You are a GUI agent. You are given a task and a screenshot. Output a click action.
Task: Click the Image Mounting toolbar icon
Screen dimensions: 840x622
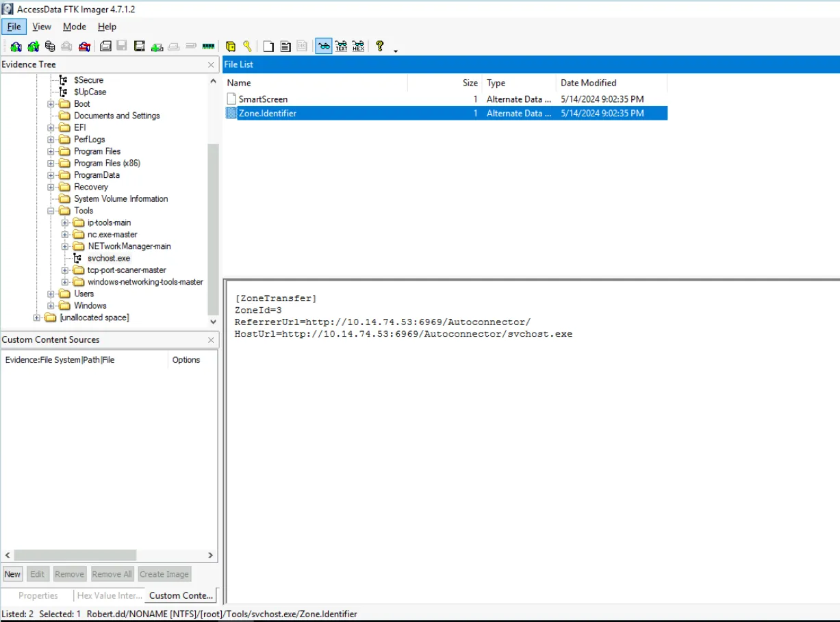50,47
